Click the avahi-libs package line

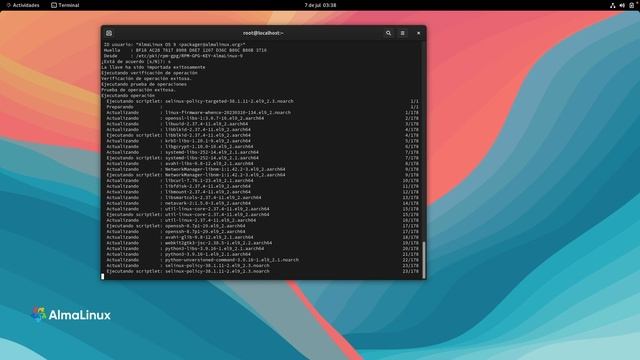click(262, 163)
